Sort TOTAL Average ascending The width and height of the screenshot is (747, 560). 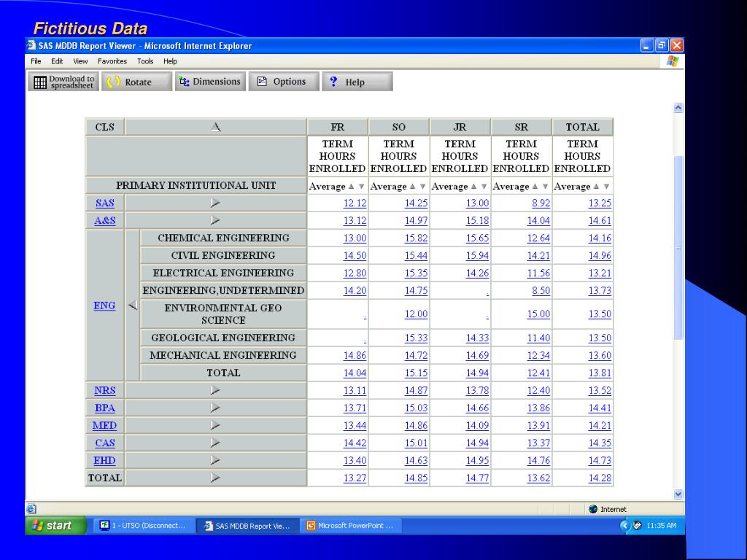coord(596,187)
